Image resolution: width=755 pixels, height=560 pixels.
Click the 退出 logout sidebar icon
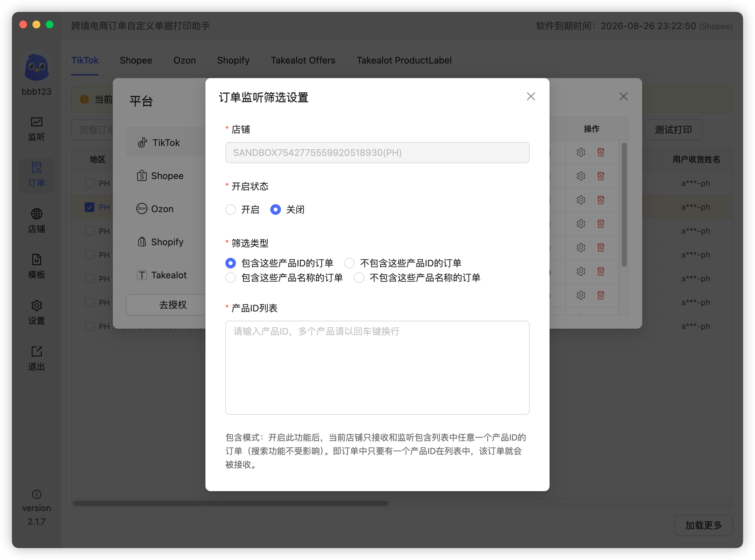click(x=36, y=358)
